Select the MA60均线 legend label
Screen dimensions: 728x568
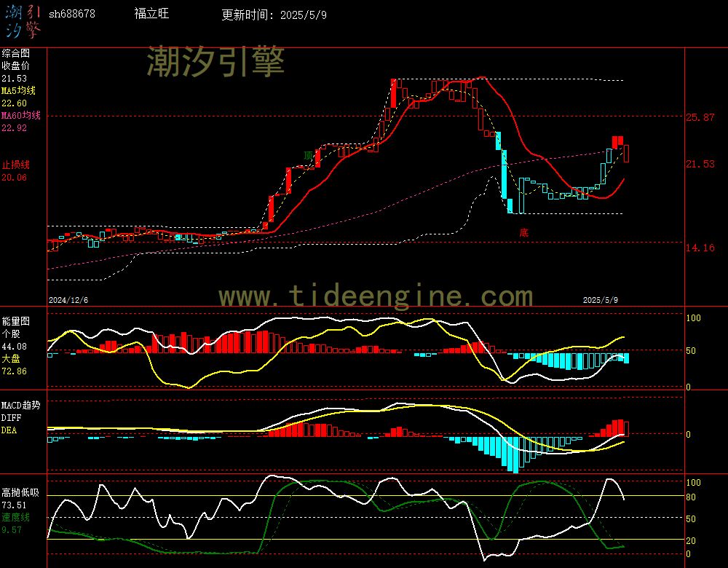point(21,115)
